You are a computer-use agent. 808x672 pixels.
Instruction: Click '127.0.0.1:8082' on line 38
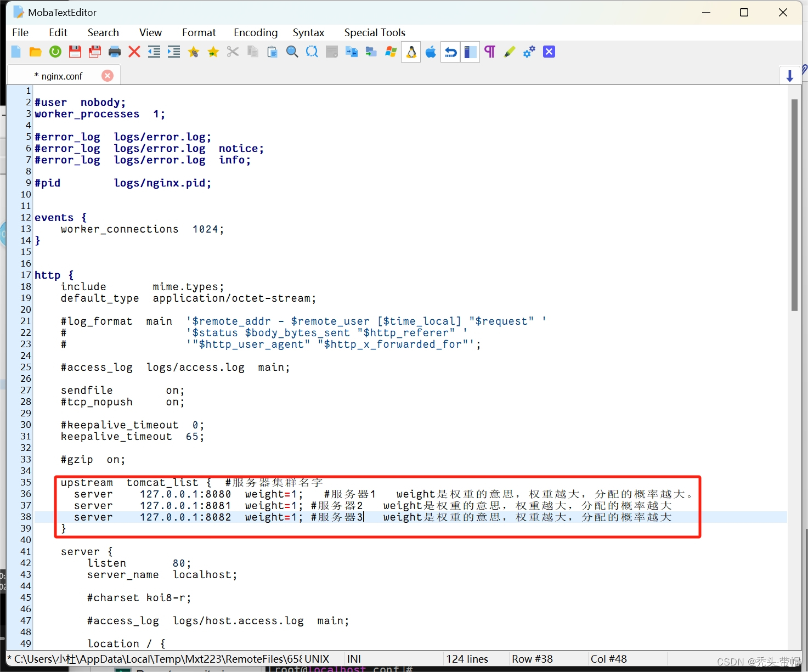click(x=185, y=517)
